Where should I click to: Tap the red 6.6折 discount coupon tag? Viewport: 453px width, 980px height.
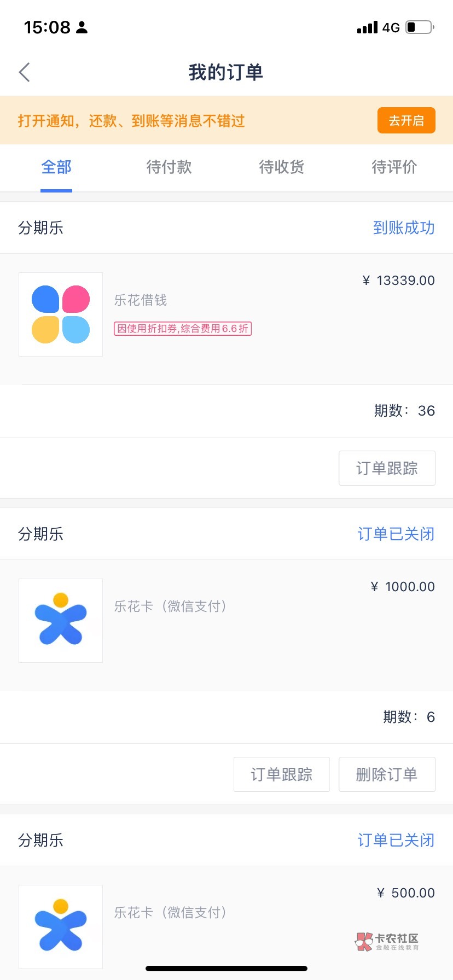coord(183,329)
